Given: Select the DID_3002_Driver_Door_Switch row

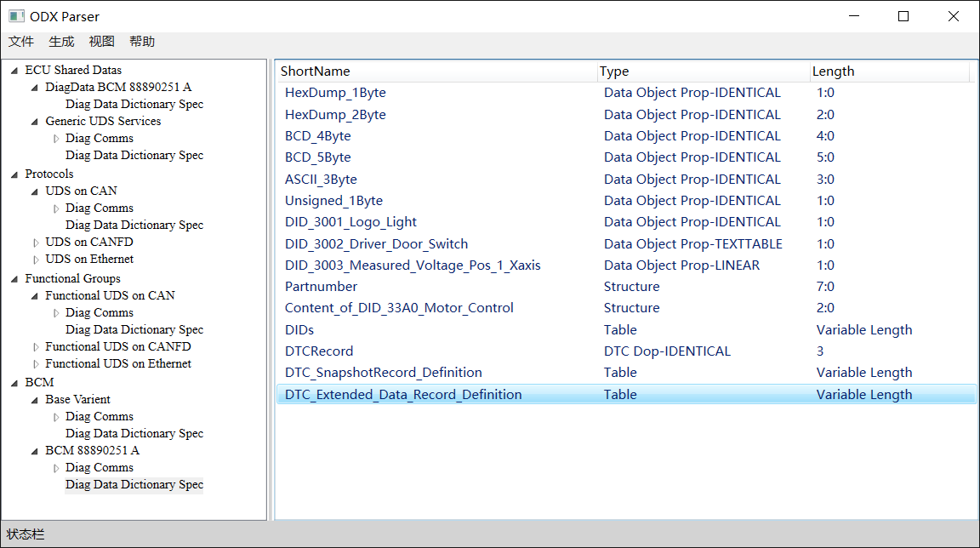Looking at the screenshot, I should coord(376,244).
